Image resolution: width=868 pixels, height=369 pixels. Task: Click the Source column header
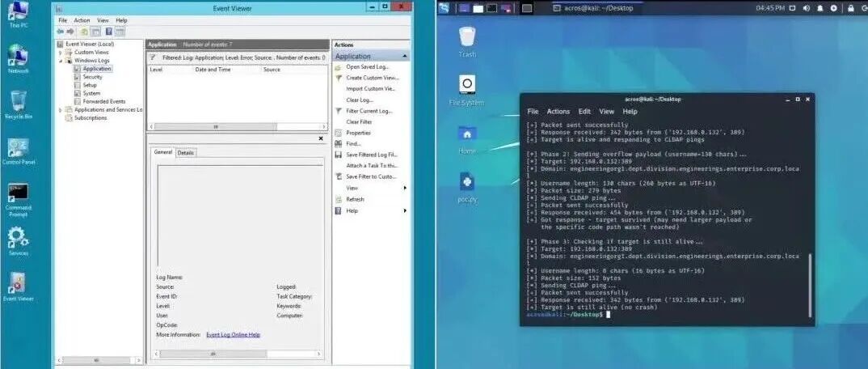(294, 70)
